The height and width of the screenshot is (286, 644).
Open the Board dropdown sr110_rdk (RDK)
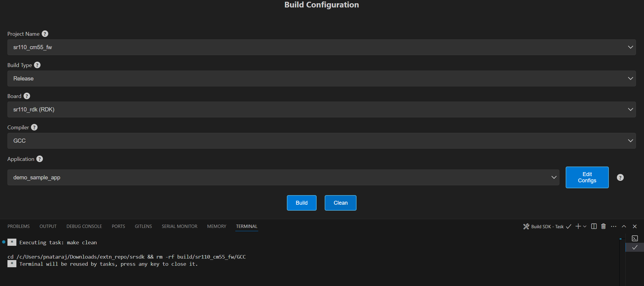321,110
